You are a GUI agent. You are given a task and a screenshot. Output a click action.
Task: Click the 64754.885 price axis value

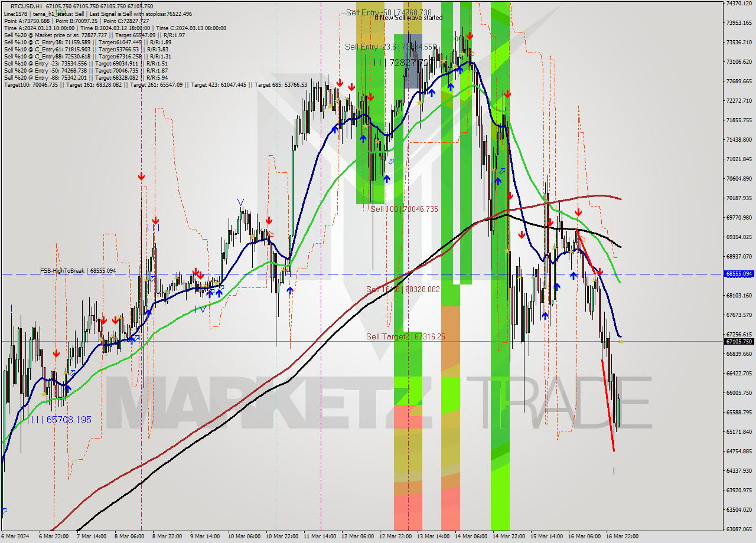(739, 451)
